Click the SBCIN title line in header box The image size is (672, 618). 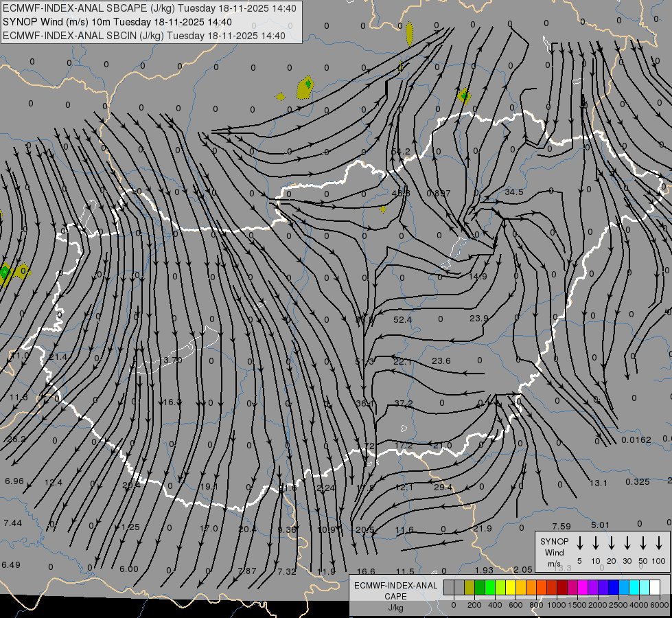tap(144, 36)
